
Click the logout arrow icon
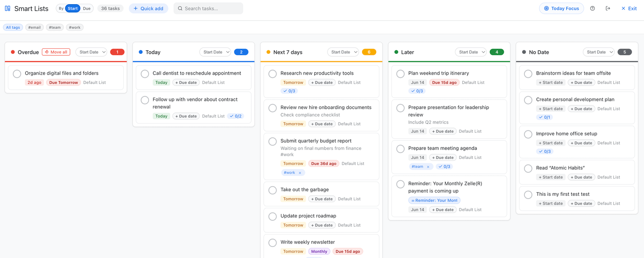click(608, 8)
